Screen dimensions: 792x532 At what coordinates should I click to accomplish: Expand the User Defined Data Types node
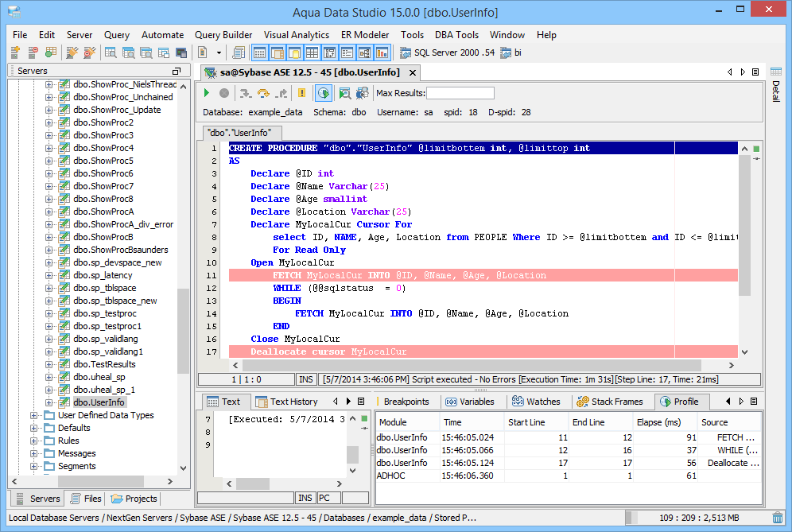tap(34, 415)
